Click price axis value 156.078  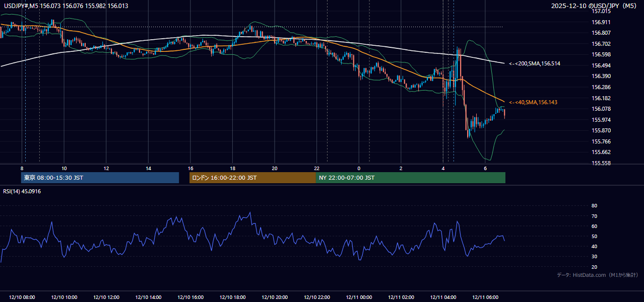pos(601,109)
